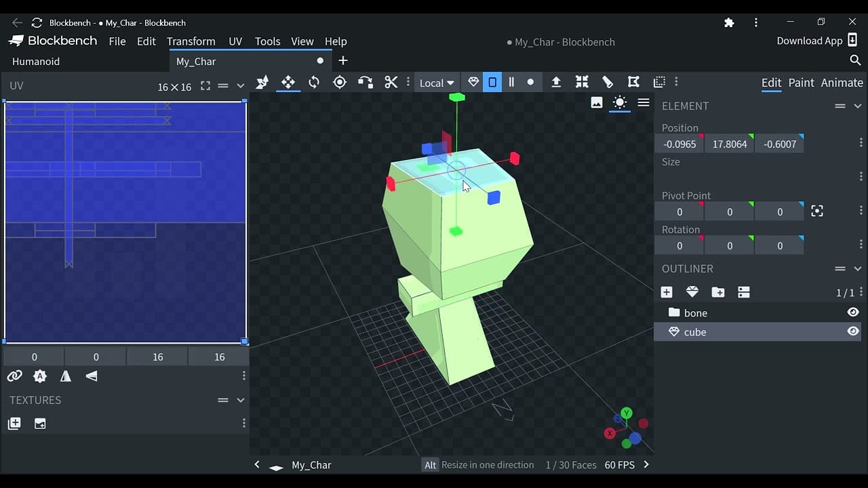Activate the Pivot tool
The image size is (868, 488).
[x=340, y=82]
